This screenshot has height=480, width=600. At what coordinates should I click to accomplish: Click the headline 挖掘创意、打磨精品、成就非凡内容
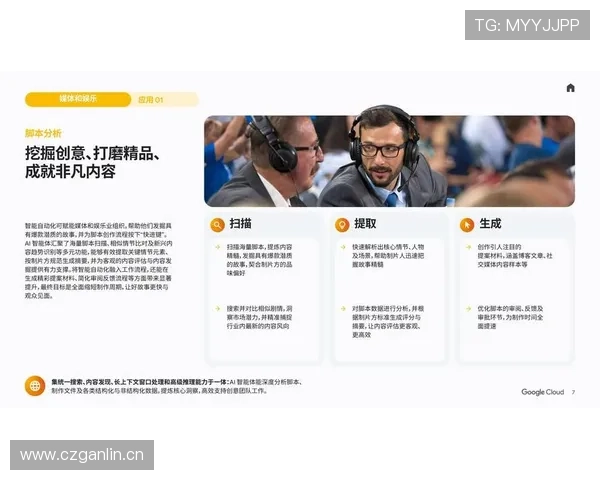(92, 162)
